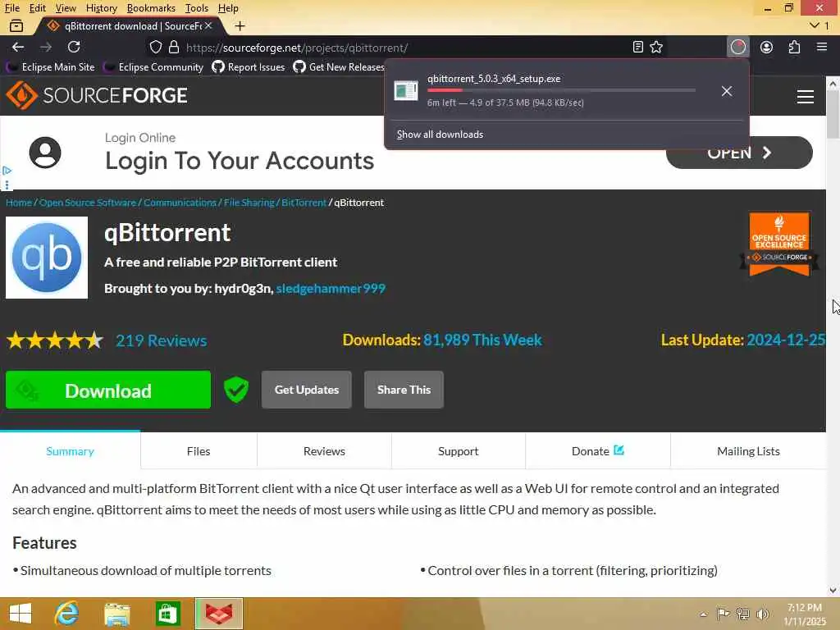
Task: Click the File Sharing breadcrumb
Action: tap(249, 203)
